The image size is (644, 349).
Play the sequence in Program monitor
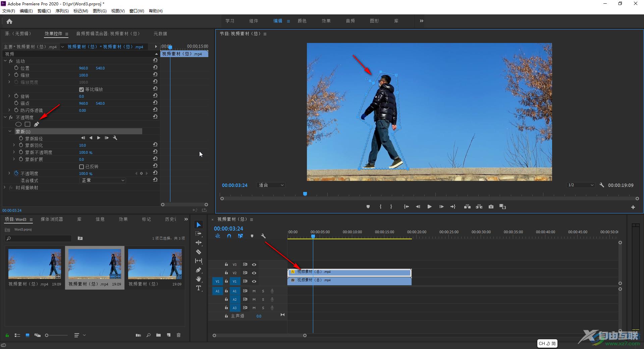429,207
